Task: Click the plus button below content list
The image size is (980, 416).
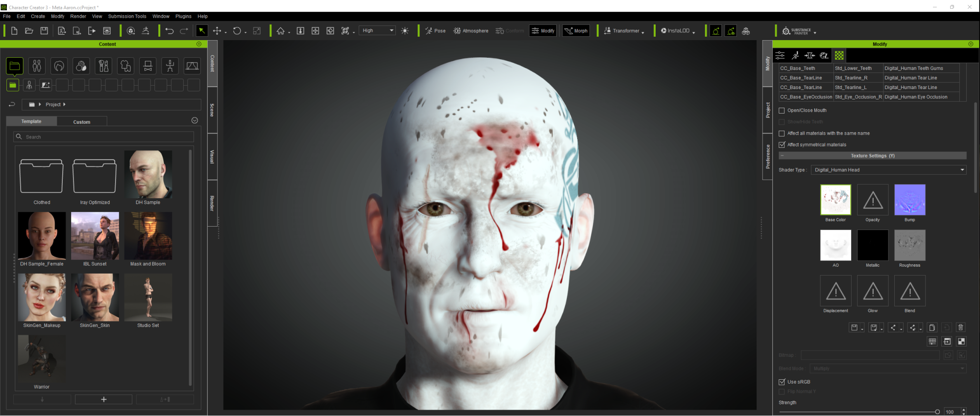Action: click(x=103, y=399)
